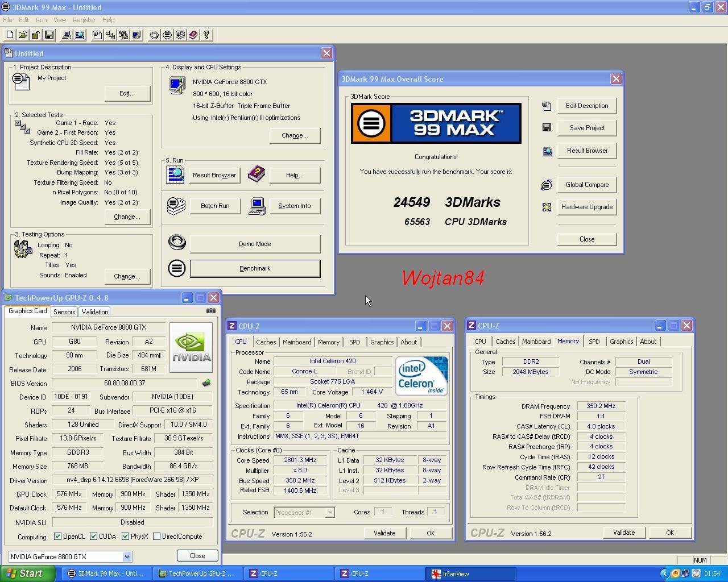Click the Batch Run button
This screenshot has height=582, width=728.
pyautogui.click(x=215, y=206)
